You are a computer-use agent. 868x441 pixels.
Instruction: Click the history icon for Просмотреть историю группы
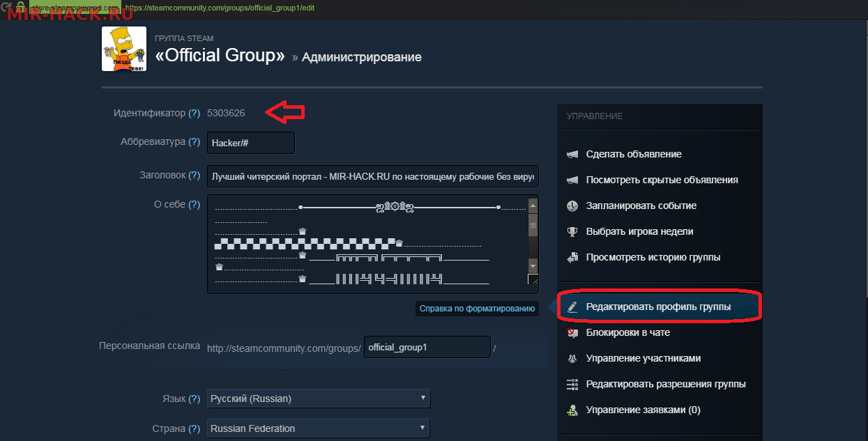[572, 258]
